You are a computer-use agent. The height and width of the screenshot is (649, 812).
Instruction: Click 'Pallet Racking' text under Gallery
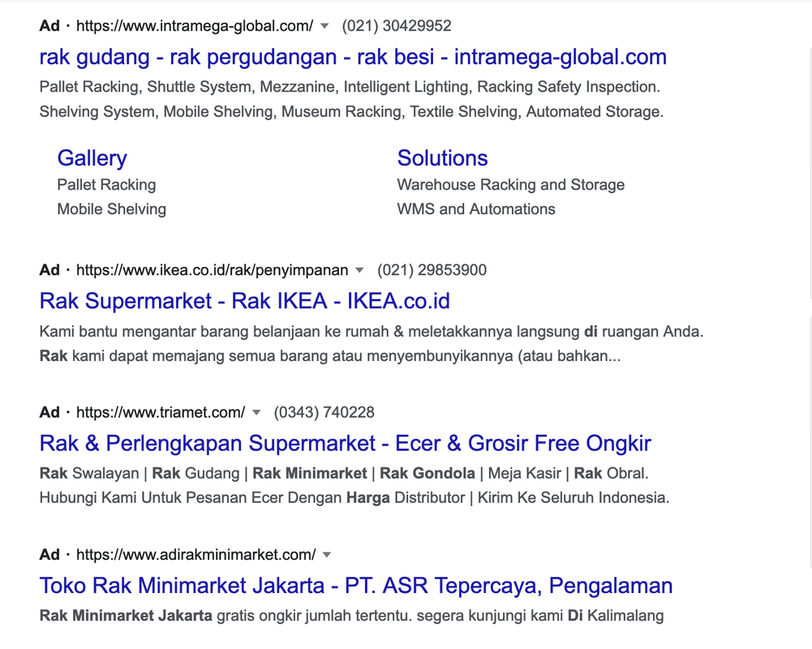coord(106,185)
